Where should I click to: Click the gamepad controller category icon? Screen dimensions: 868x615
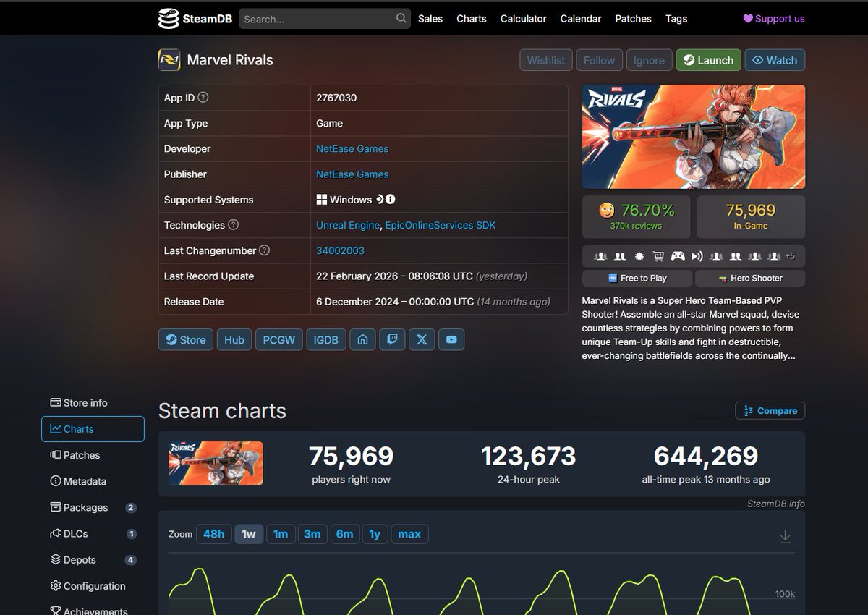pyautogui.click(x=678, y=256)
